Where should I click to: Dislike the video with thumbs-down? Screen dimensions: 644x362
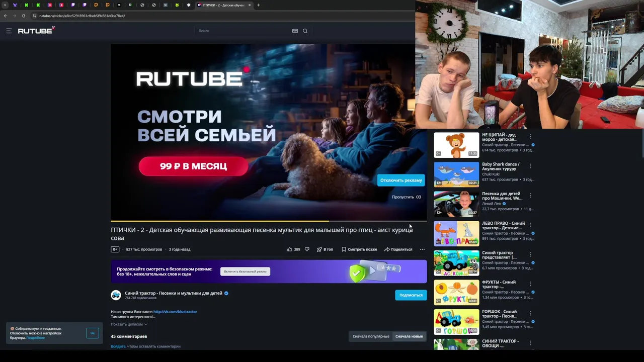(x=307, y=249)
